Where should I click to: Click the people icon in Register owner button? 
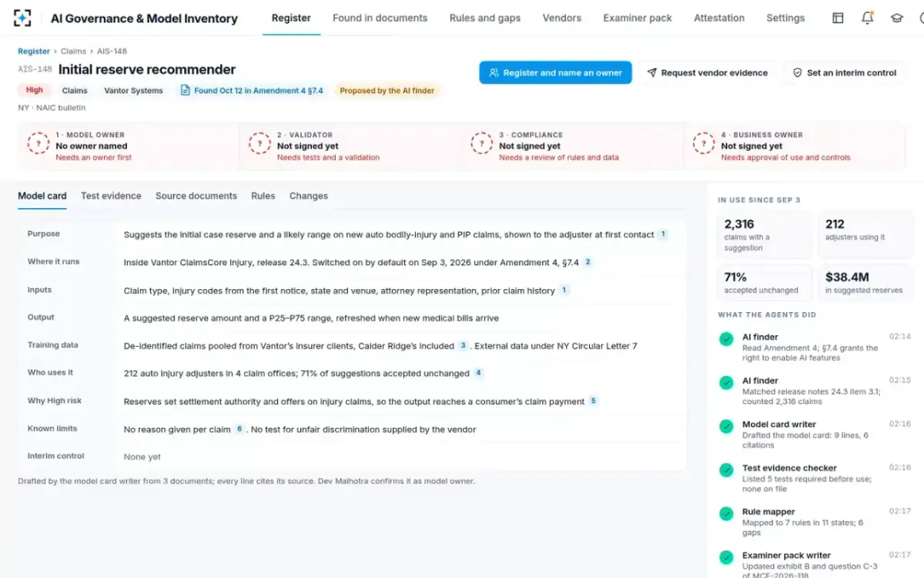(x=494, y=73)
